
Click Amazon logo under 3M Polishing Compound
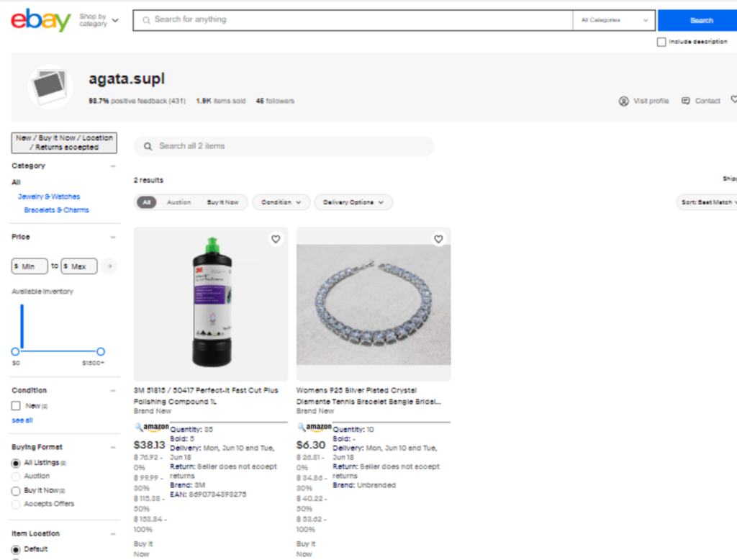pyautogui.click(x=152, y=427)
